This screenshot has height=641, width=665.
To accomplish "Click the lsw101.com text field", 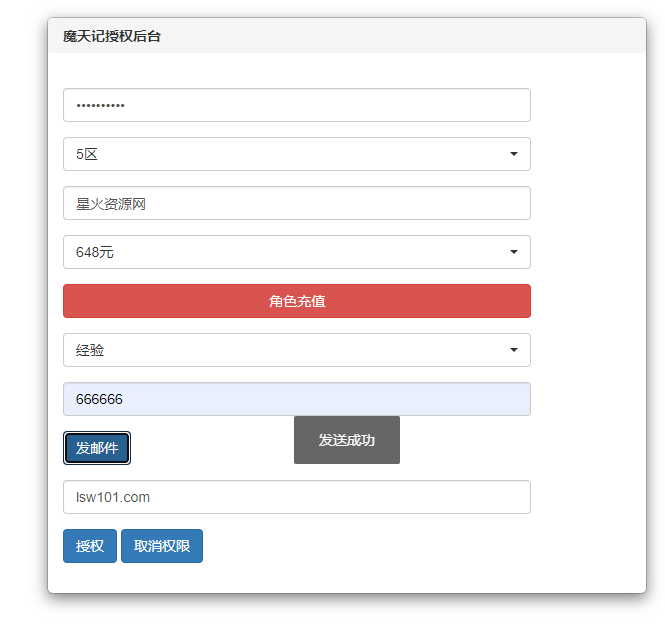I will [296, 497].
